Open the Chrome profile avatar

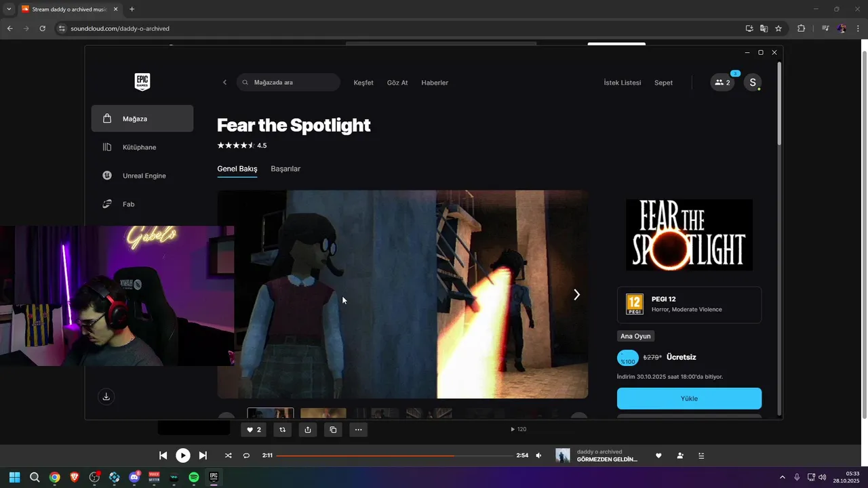coord(842,28)
